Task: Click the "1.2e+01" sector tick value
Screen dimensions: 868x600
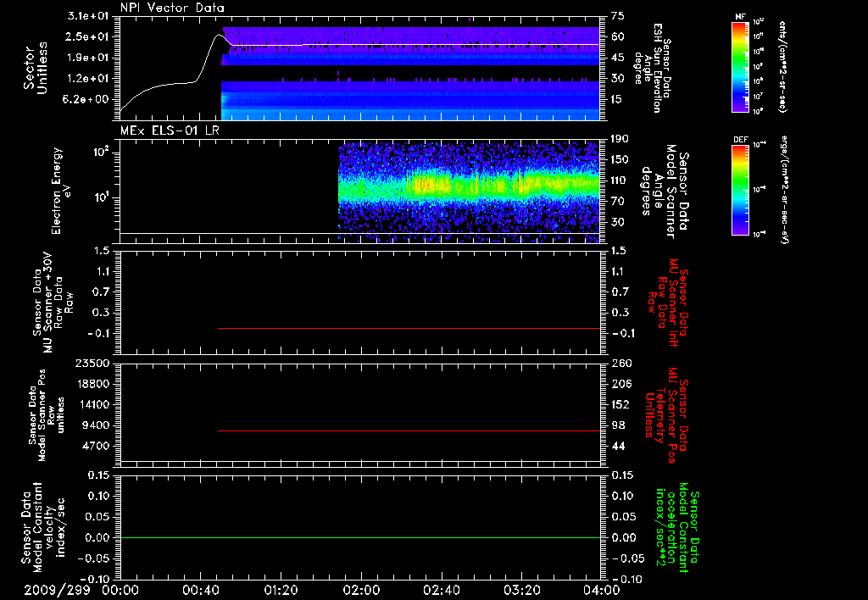Action: tap(88, 79)
